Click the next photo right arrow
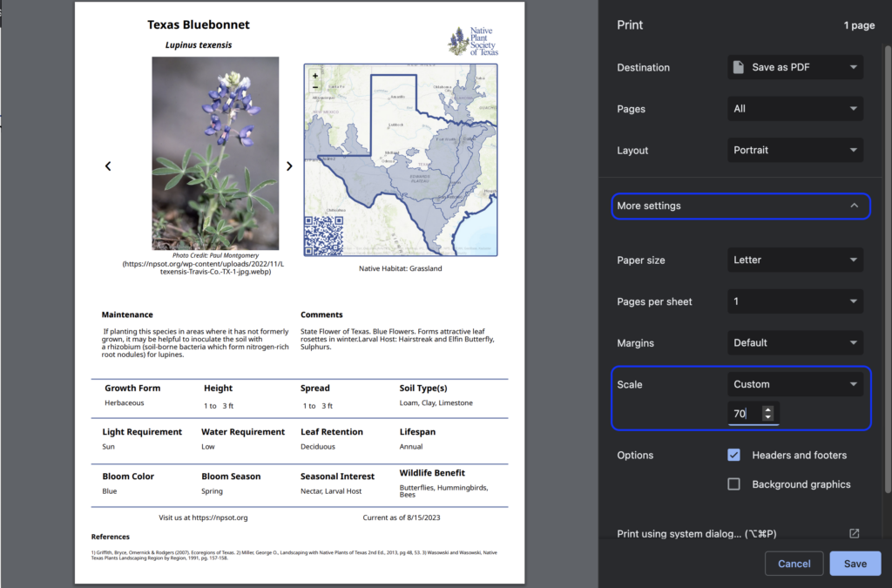892x588 pixels. click(289, 166)
